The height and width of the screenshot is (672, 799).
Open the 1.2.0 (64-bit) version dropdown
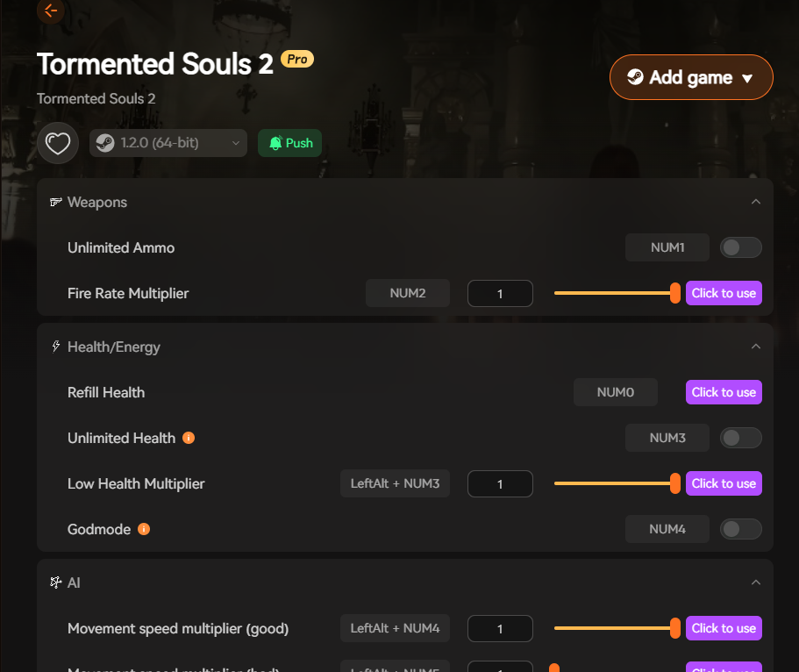(x=168, y=143)
